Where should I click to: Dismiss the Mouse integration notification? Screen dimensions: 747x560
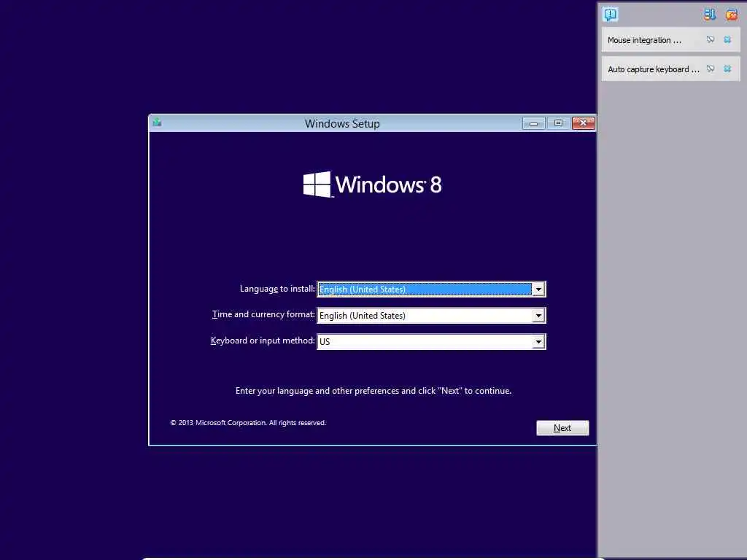point(727,39)
